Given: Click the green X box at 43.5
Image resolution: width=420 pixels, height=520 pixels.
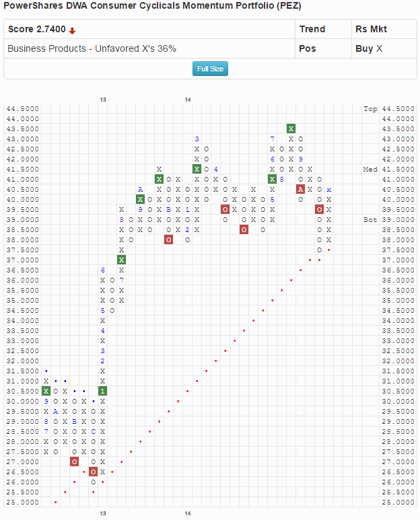Looking at the screenshot, I should click(x=291, y=128).
